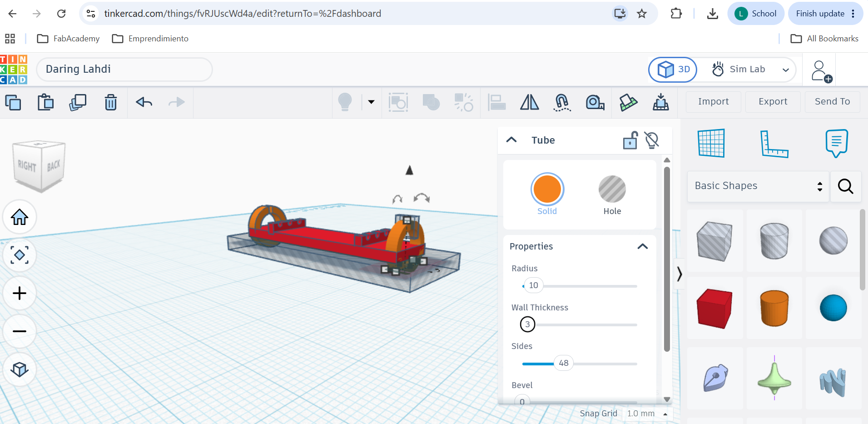Duplicate and repeat the selection
The height and width of the screenshot is (424, 868).
pos(78,102)
